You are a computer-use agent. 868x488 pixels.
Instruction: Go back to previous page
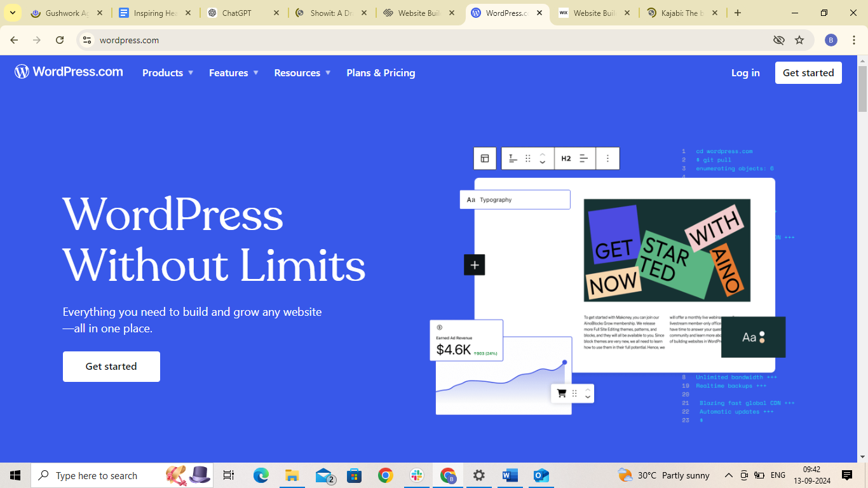[14, 40]
